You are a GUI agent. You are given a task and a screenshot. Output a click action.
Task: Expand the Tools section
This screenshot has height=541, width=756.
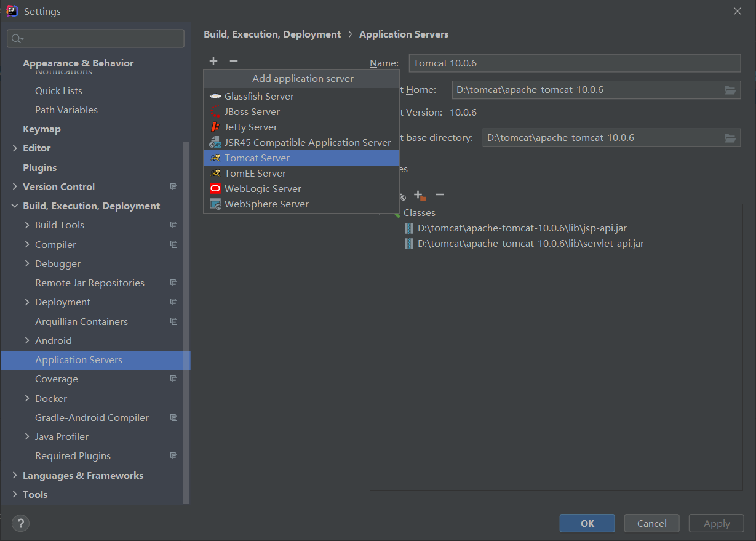pos(15,494)
